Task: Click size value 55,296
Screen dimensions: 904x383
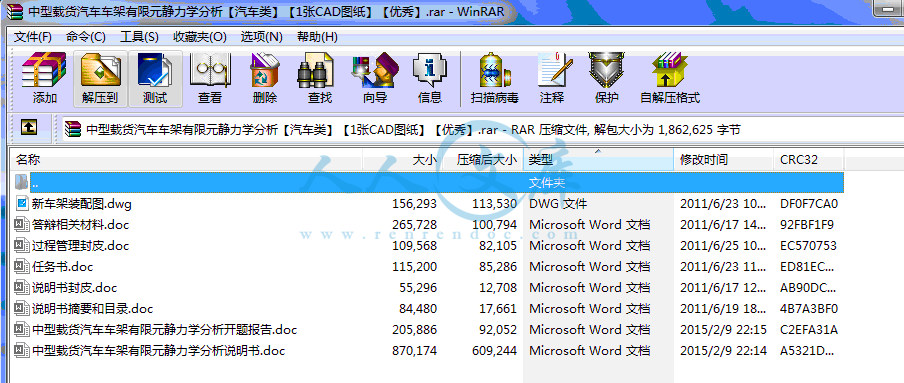Action: 418,288
